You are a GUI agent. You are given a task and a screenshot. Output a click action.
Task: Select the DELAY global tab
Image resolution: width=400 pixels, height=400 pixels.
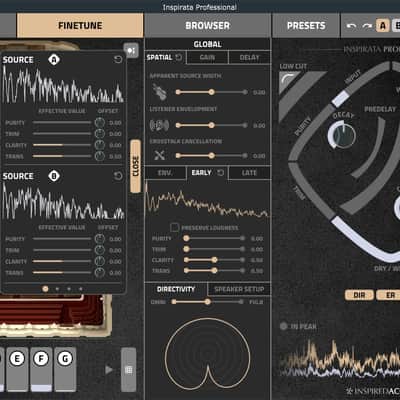(x=249, y=57)
